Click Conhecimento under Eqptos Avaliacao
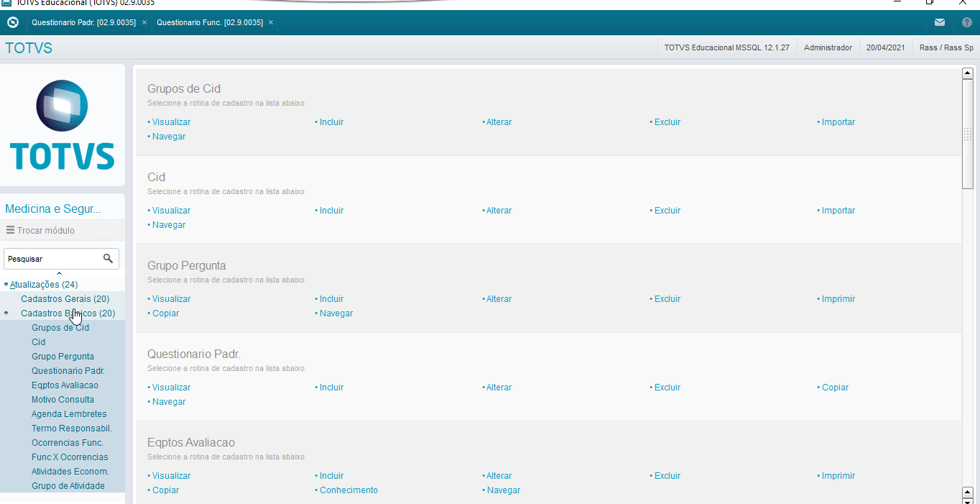980x504 pixels. pos(348,490)
